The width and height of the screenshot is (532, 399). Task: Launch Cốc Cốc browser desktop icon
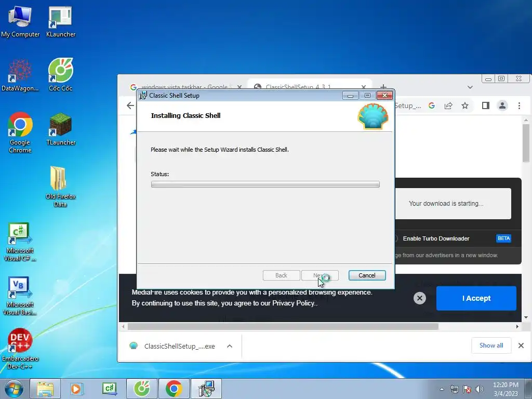60,75
